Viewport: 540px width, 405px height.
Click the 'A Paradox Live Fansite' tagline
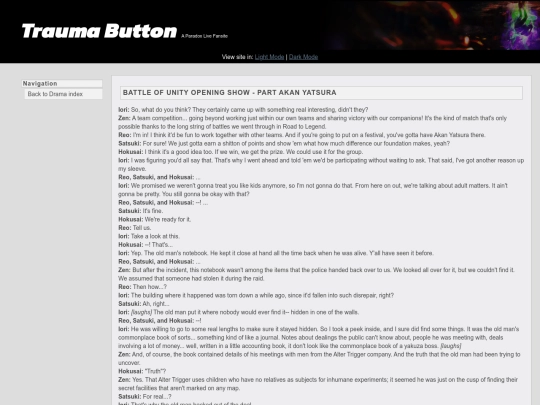[204, 36]
